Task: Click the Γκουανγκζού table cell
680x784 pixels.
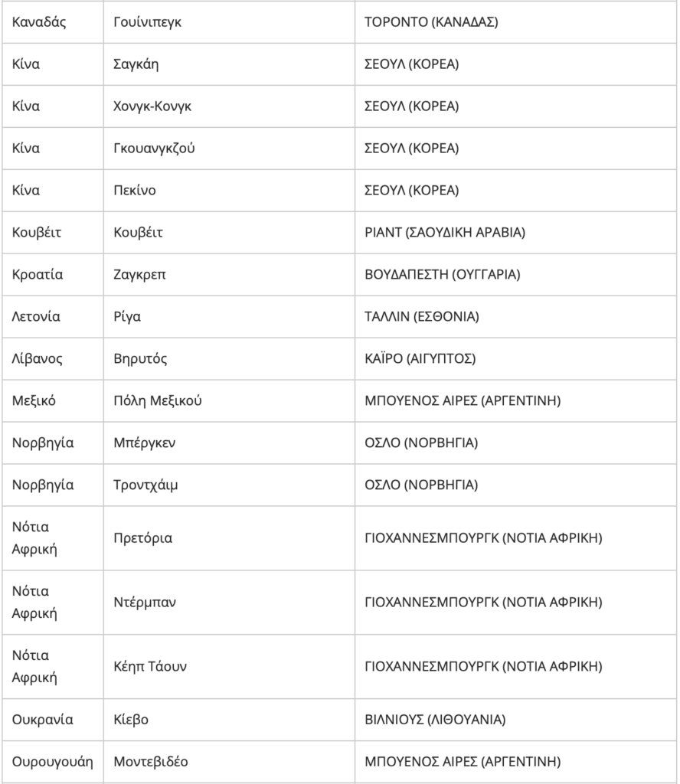Action: 229,148
